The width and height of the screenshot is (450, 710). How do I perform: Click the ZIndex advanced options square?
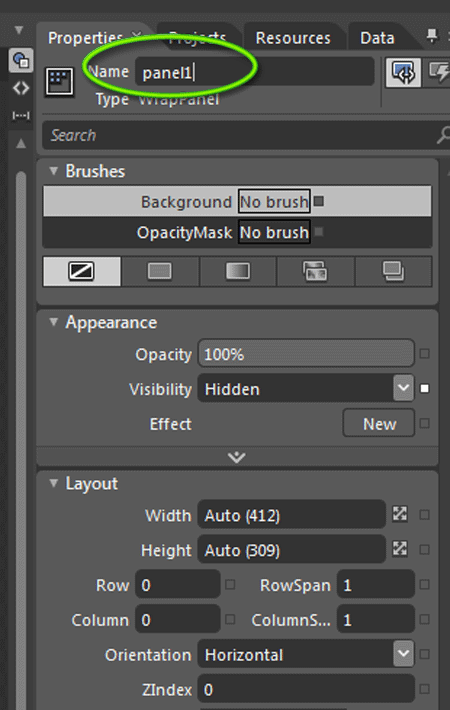pyautogui.click(x=424, y=689)
